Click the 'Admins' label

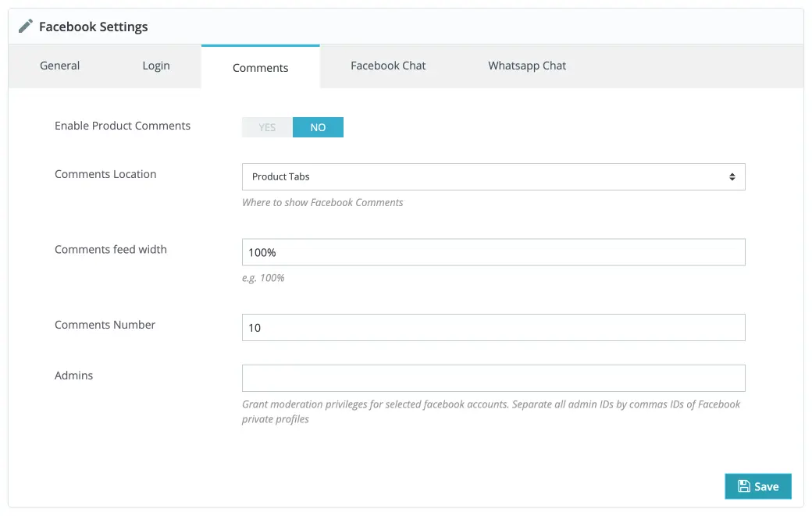point(74,375)
